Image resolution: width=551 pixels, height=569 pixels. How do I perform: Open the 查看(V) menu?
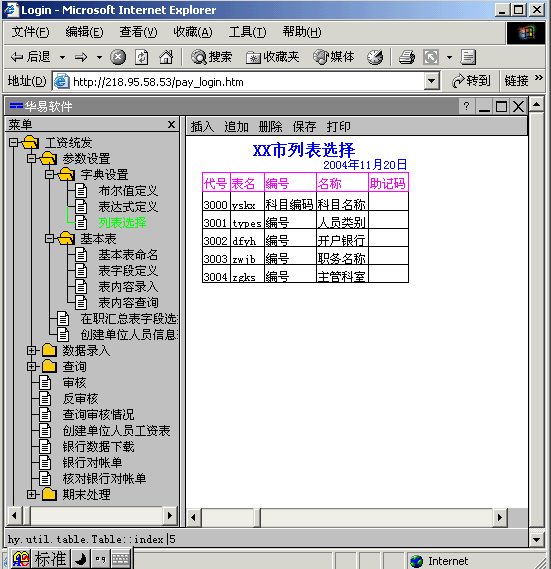click(x=138, y=32)
